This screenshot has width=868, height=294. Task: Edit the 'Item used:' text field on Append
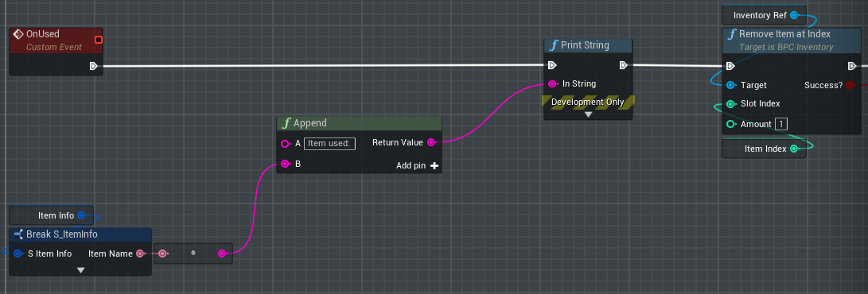pyautogui.click(x=329, y=144)
